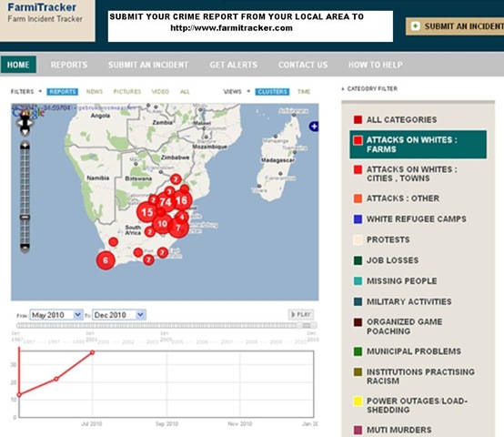
Task: Open HOW TO HELP page
Action: 375,65
